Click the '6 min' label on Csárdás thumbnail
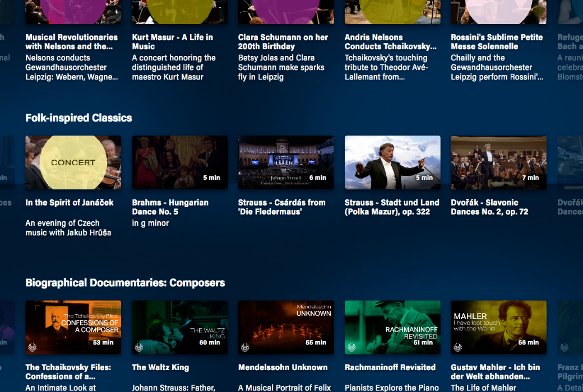Image resolution: width=583 pixels, height=392 pixels. 318,178
